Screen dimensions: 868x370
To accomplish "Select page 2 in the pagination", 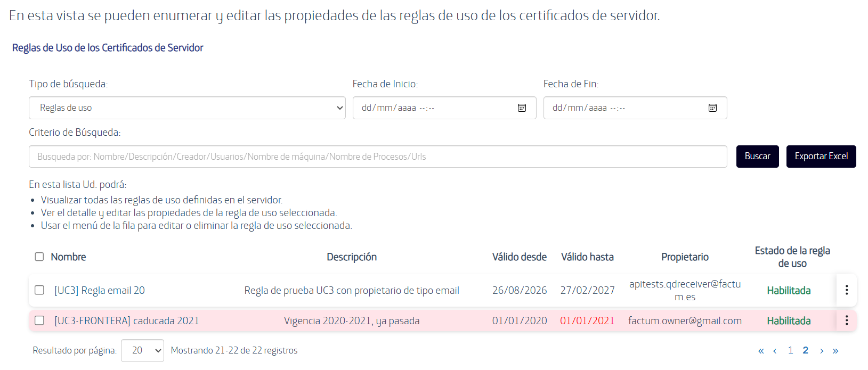I will coord(806,350).
